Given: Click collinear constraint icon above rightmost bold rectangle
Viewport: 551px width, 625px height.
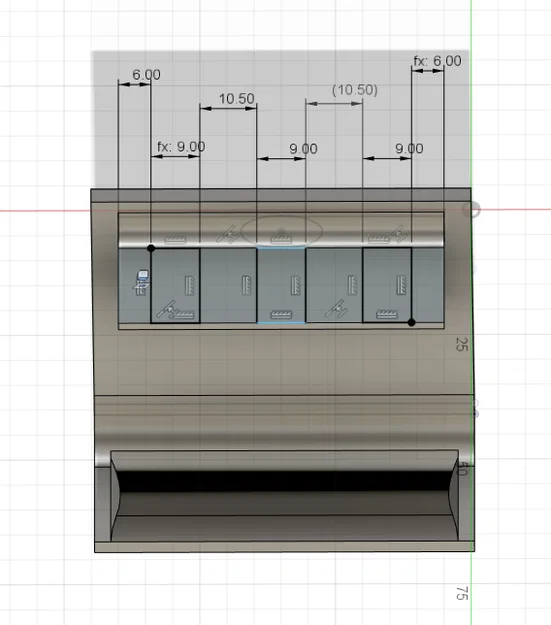Looking at the screenshot, I should tap(398, 234).
